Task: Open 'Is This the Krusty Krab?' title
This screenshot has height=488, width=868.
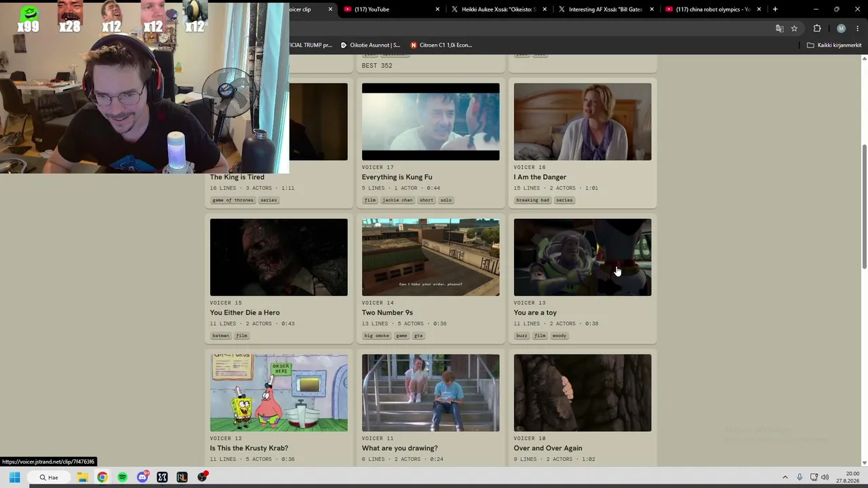Action: point(249,448)
